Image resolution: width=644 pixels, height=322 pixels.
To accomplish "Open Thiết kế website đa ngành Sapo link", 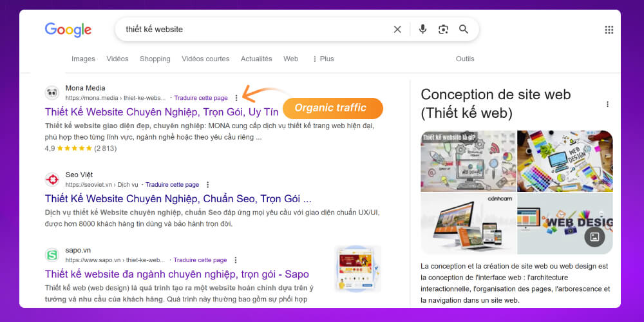I will (x=177, y=274).
